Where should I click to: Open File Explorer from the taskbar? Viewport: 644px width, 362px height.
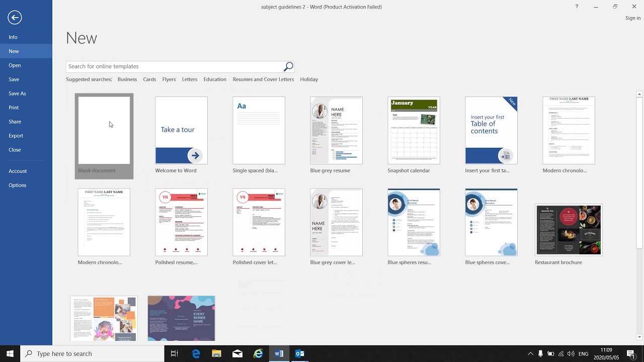216,353
